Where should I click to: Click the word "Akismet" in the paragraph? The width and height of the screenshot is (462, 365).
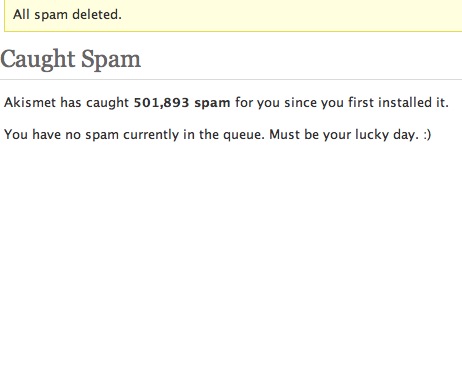tap(30, 102)
